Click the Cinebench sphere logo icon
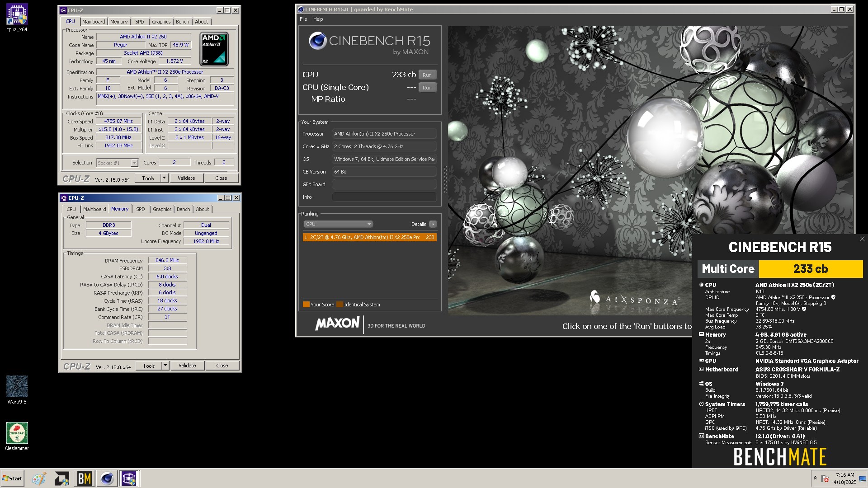The width and height of the screenshot is (868, 488). click(318, 41)
